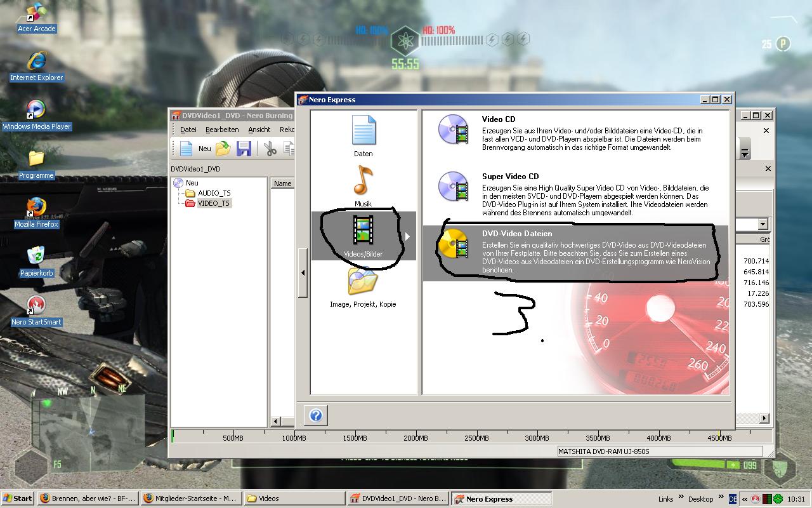Select the Super Video CD option
This screenshot has width=812, height=508.
[453, 187]
